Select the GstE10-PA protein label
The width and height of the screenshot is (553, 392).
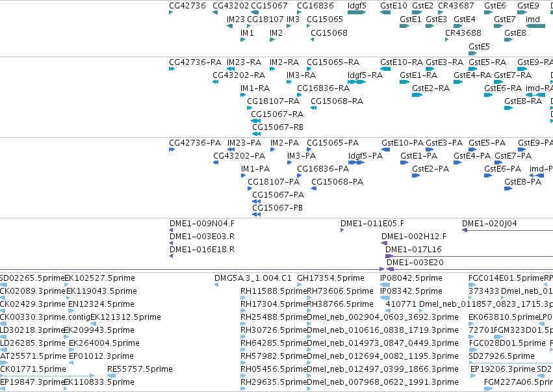point(403,143)
